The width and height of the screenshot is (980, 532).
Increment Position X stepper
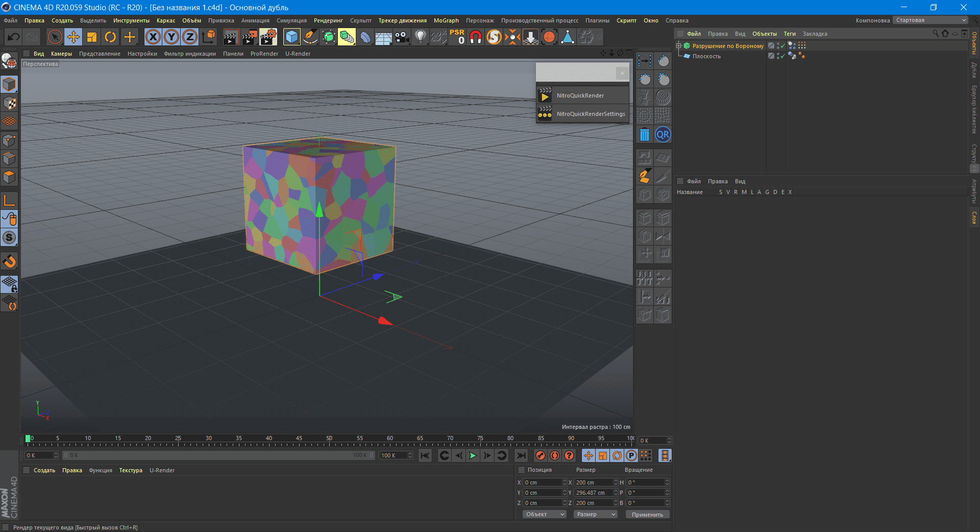pos(565,481)
